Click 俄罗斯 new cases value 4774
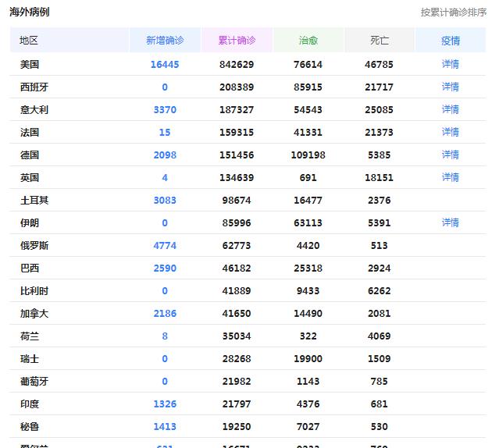The image size is (492, 448). 165,245
